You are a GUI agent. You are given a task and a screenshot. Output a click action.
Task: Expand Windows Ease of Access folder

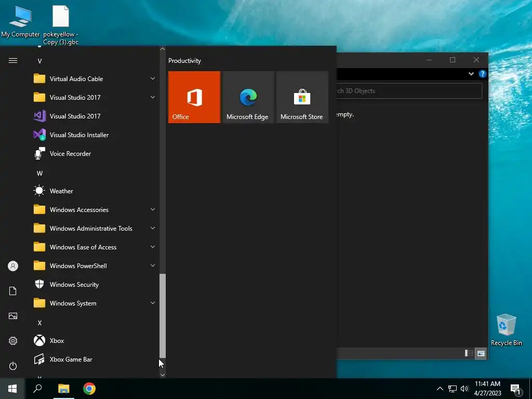pos(95,247)
